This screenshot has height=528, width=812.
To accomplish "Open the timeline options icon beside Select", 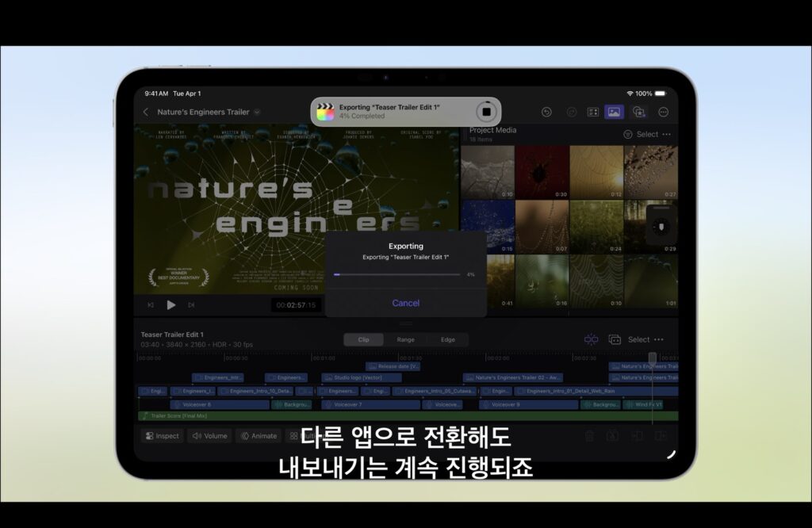I will (615, 339).
